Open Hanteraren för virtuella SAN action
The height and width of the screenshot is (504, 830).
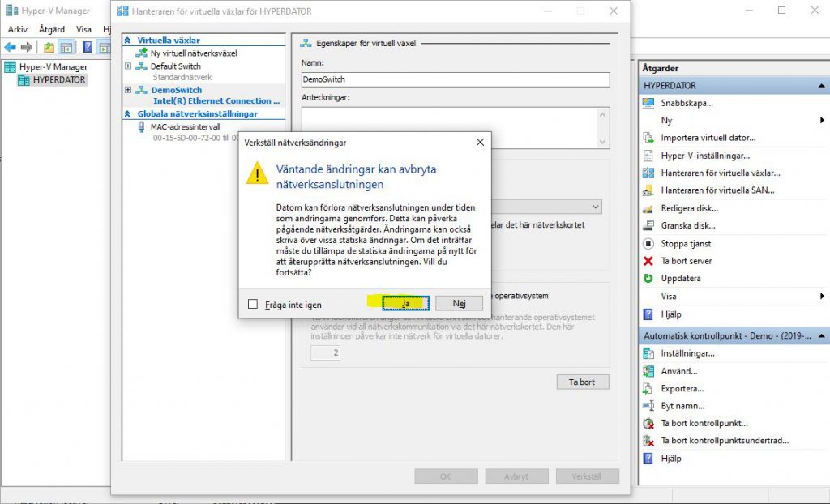(717, 190)
